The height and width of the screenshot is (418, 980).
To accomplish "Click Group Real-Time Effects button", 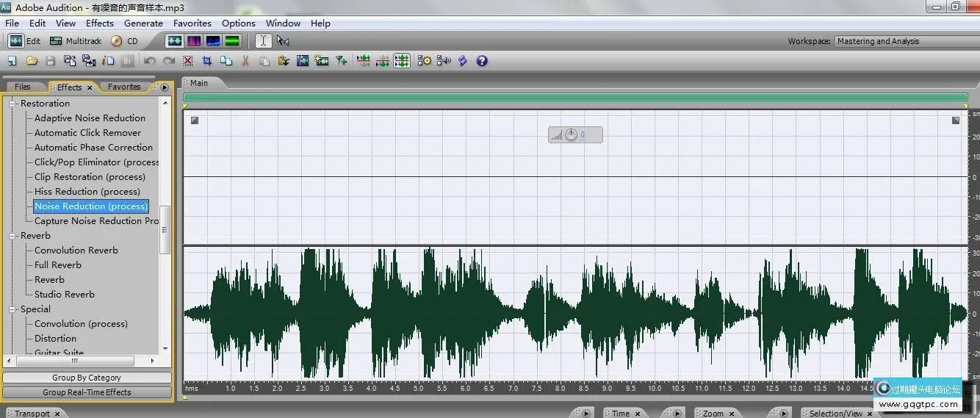I will pyautogui.click(x=87, y=392).
